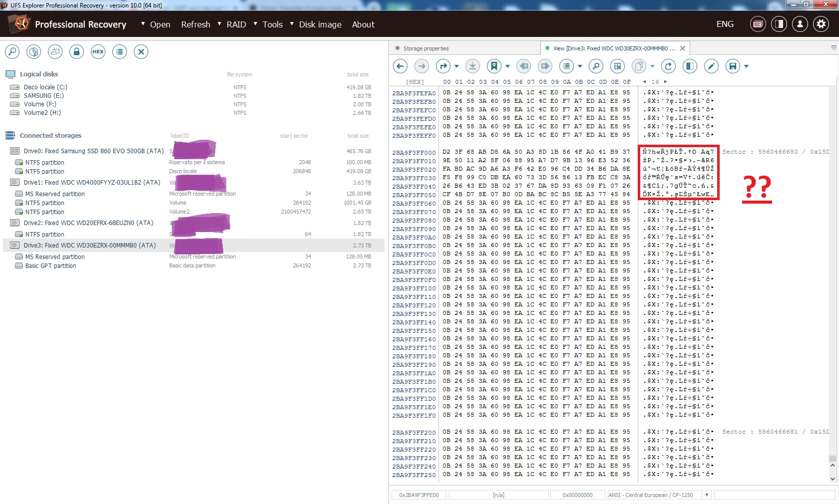Select Drive3 WDC WD30EZRX storage
The width and height of the screenshot is (839, 504).
tap(194, 245)
